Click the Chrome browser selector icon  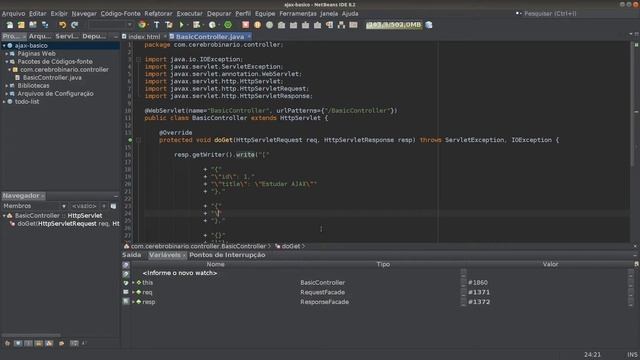(x=142, y=25)
